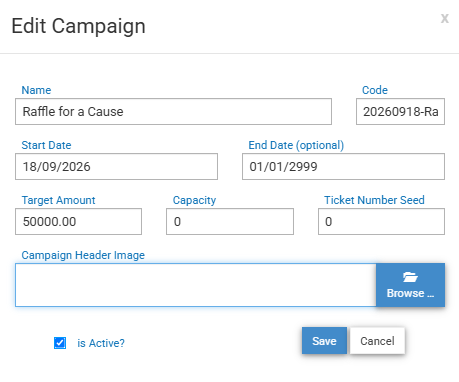Edit the End Date field showing 01/01/2999
Viewport: 459px width, 382px height.
pyautogui.click(x=343, y=166)
